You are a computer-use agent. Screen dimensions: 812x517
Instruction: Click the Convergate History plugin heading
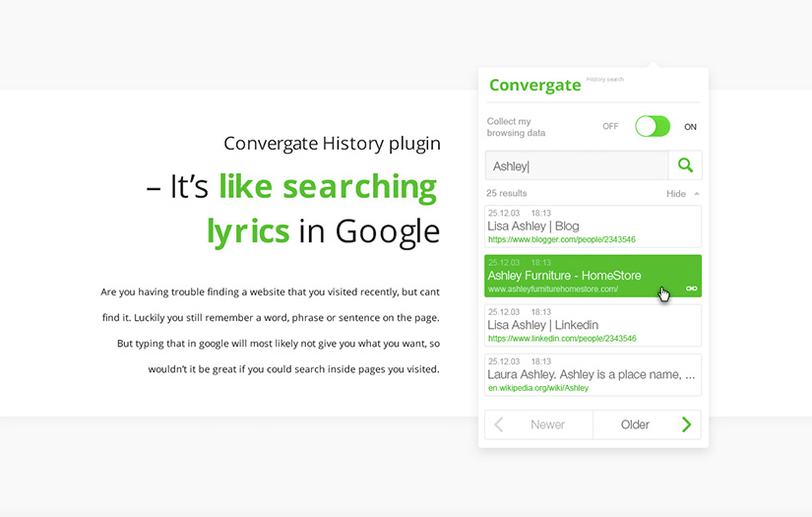coord(332,144)
